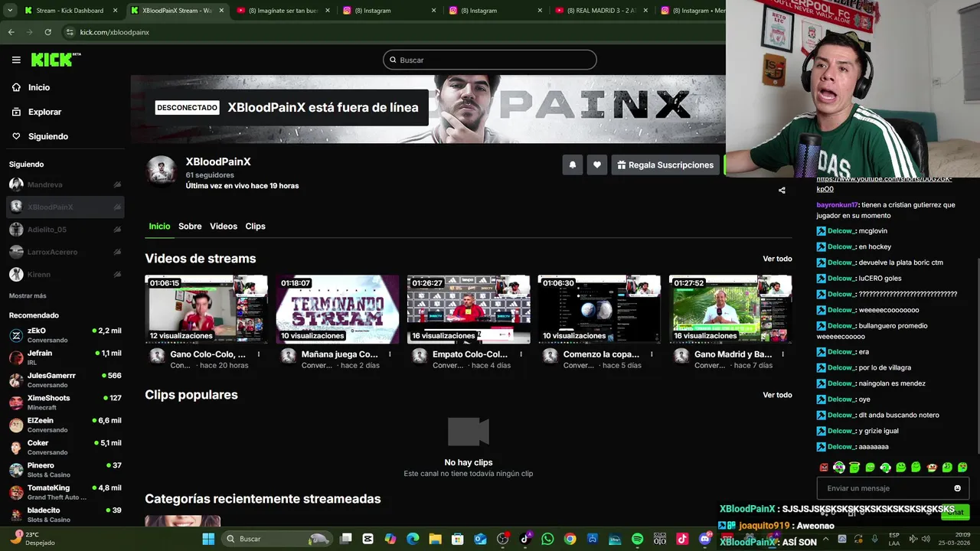Open options menu for Gano Colo-Colo video
This screenshot has width=980, height=551.
[x=259, y=354]
